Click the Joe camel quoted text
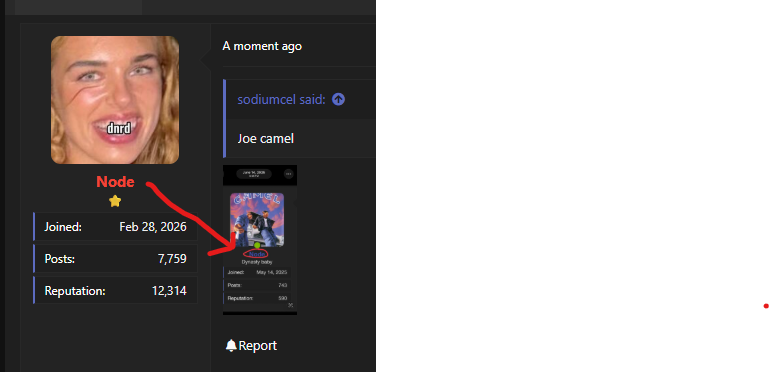Image resolution: width=769 pixels, height=372 pixels. point(265,139)
